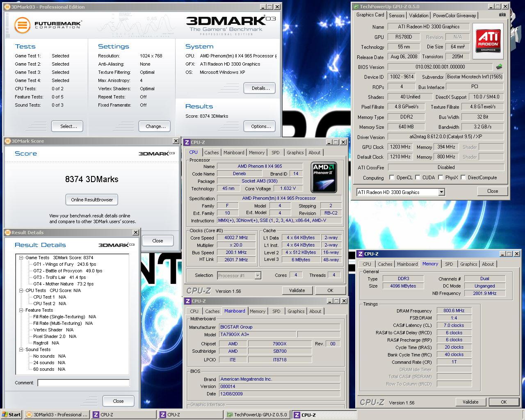Click the Close button in GPU-Z
Image resolution: width=525 pixels, height=420 pixels.
point(493,191)
